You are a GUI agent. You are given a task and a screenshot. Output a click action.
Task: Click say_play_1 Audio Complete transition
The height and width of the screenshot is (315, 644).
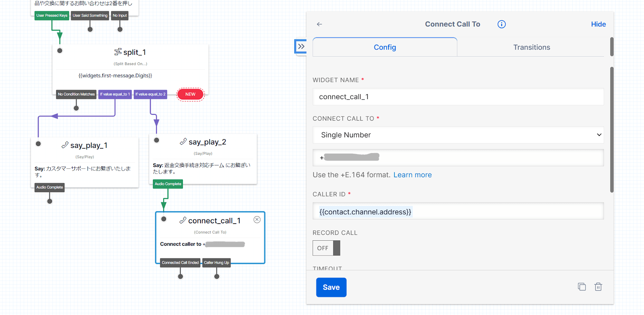pyautogui.click(x=50, y=187)
